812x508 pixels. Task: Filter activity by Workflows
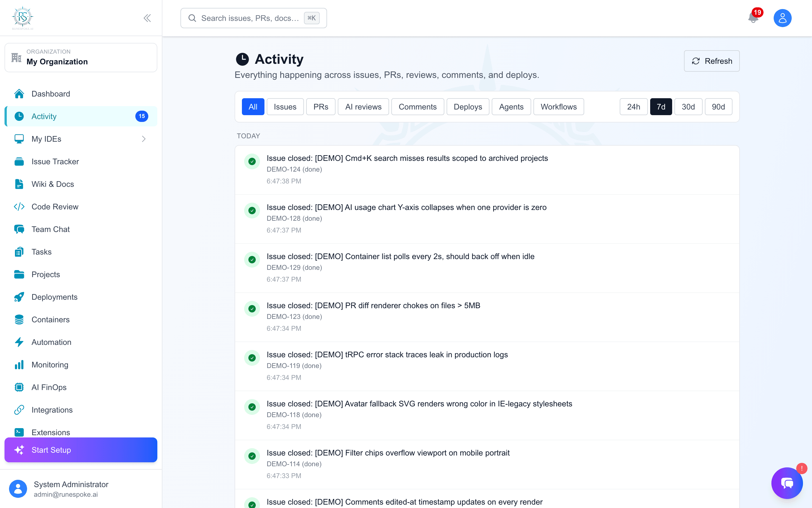pyautogui.click(x=559, y=107)
